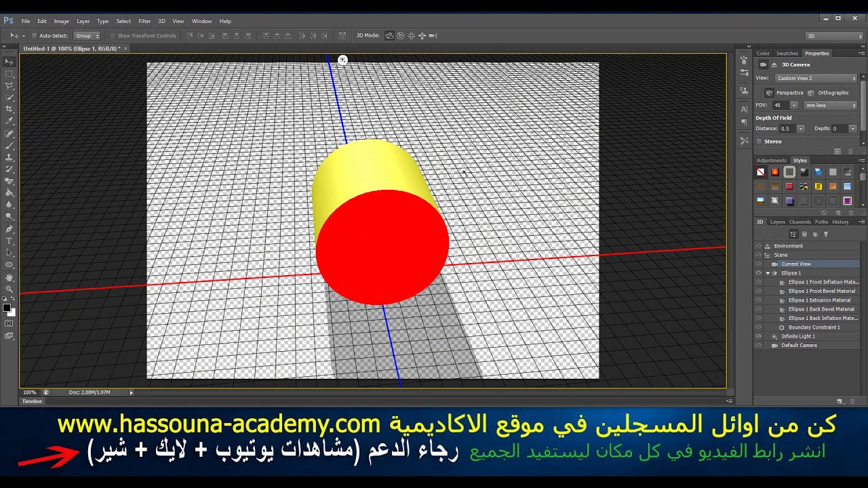
Task: Open the 3D menu in menu bar
Action: [161, 21]
